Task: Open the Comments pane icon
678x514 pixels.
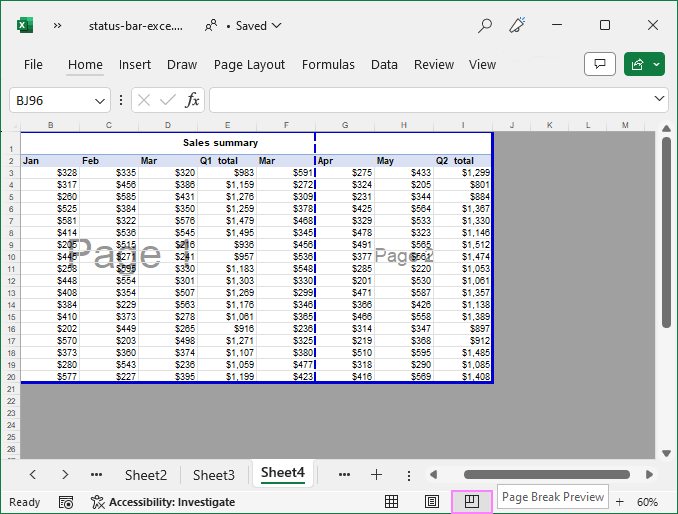Action: pos(599,64)
